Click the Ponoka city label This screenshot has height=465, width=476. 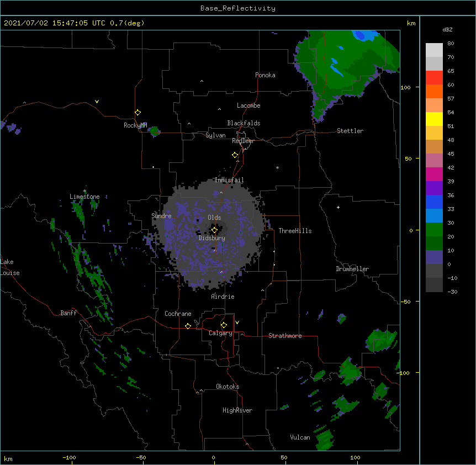coord(265,75)
